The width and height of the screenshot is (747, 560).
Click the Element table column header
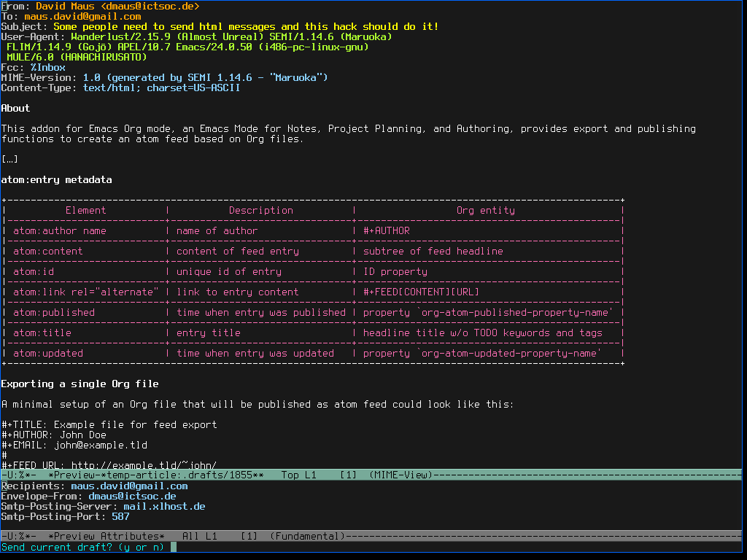(86, 211)
